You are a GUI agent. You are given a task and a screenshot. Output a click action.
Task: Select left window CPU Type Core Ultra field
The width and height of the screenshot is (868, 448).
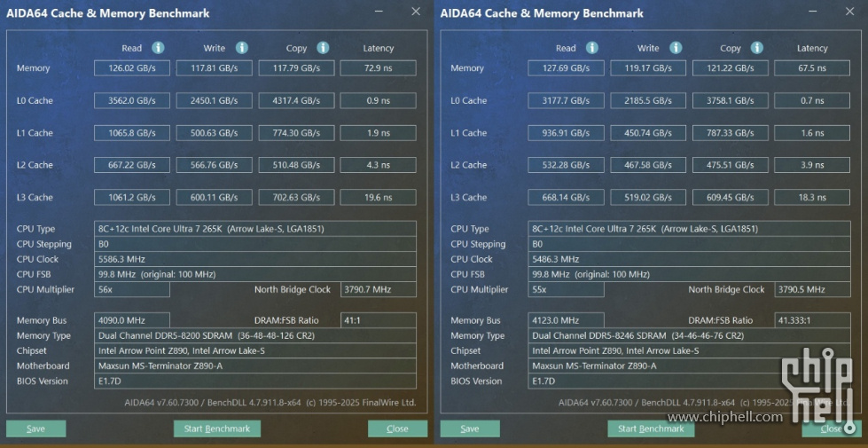coord(255,229)
